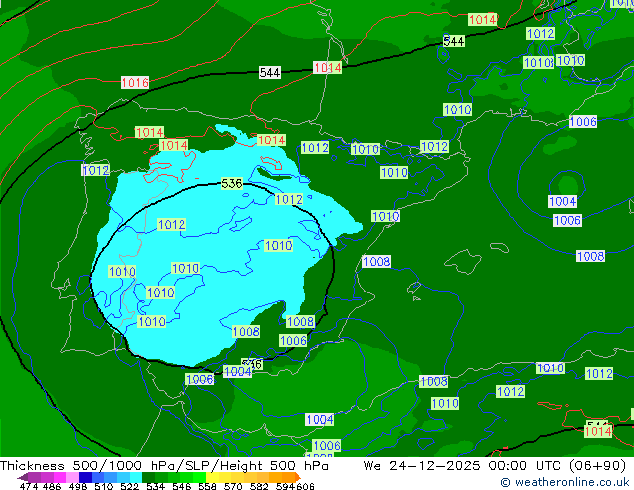
Task: Click the legend value 534
Action: (x=155, y=486)
